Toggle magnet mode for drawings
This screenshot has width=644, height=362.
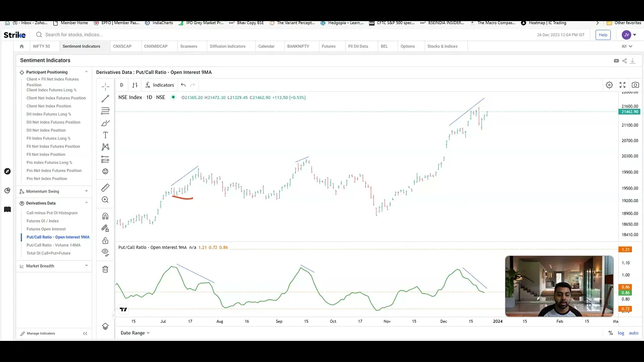[105, 216]
